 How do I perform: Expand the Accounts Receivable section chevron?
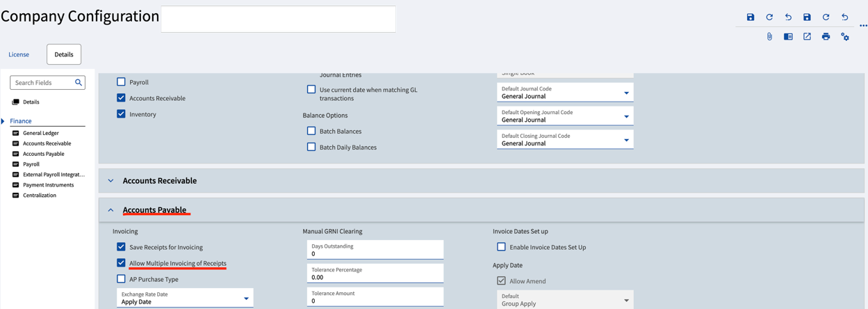(x=110, y=181)
